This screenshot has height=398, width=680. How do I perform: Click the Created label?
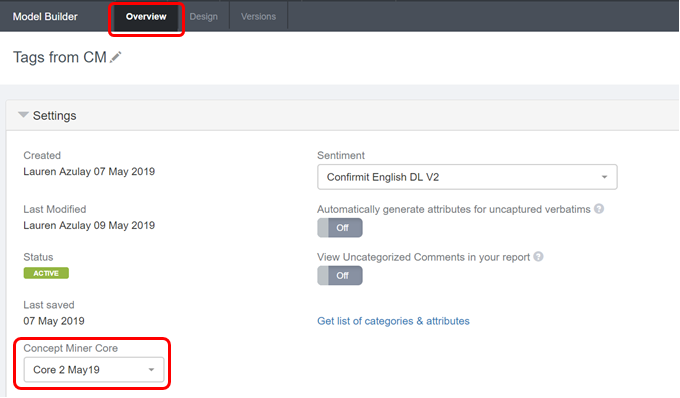pos(42,155)
